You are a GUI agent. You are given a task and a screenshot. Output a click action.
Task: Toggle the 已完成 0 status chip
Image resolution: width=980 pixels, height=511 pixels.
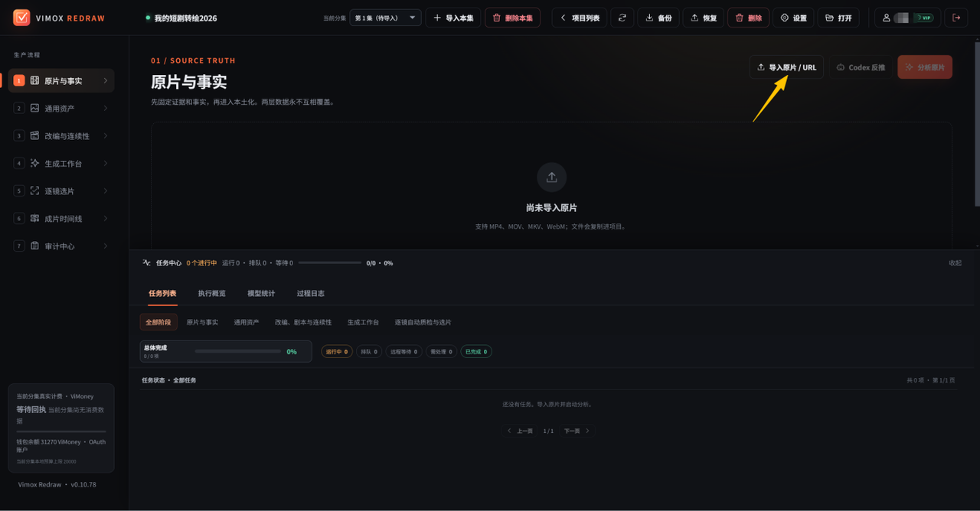(x=476, y=352)
